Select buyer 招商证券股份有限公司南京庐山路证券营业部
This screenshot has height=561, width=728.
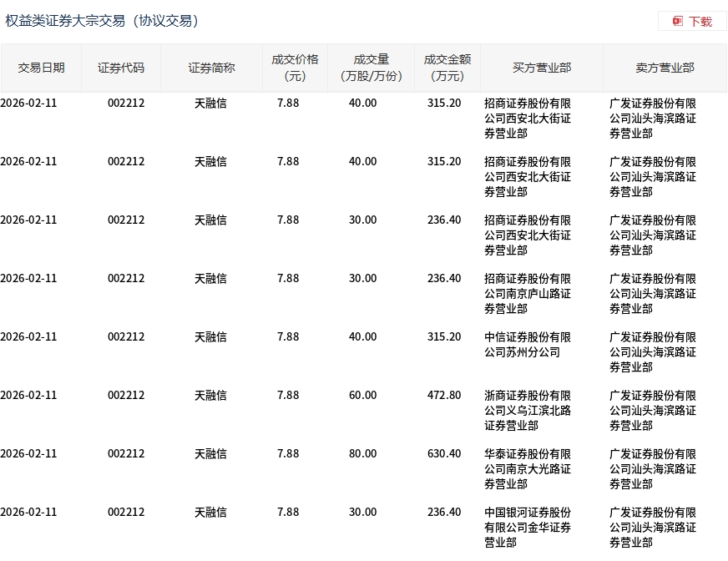(x=528, y=294)
